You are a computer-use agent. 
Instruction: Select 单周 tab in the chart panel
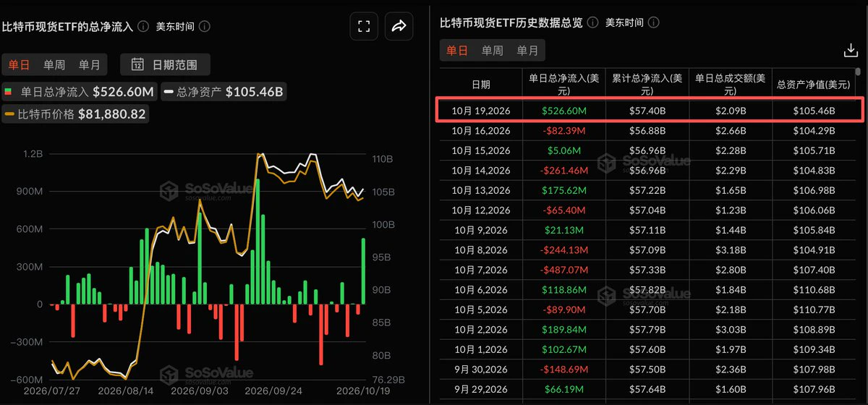tap(54, 64)
